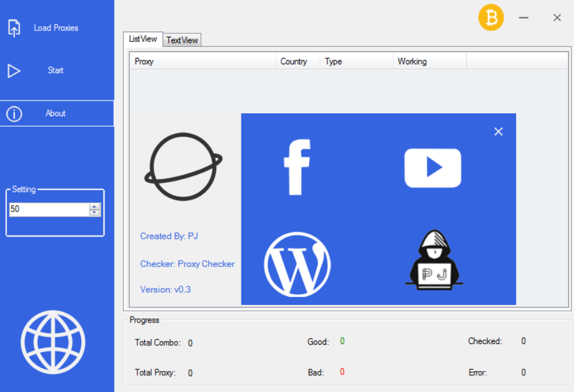Minimize the proxy checker window
The height and width of the screenshot is (392, 574).
[x=523, y=18]
